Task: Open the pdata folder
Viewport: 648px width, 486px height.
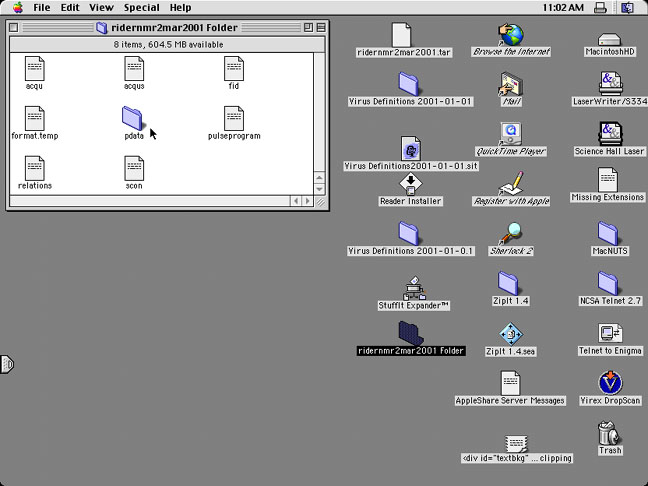Action: (x=134, y=119)
